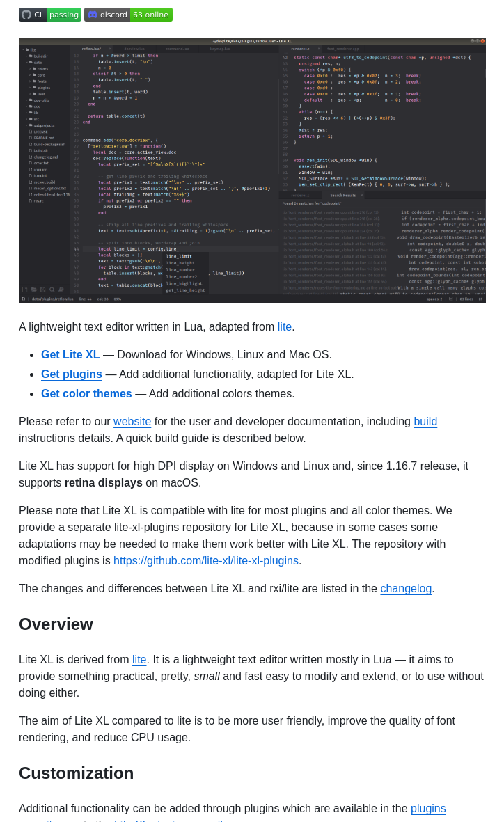Switch to the renderer.c editor tab
The height and width of the screenshot is (822, 504).
click(x=301, y=49)
